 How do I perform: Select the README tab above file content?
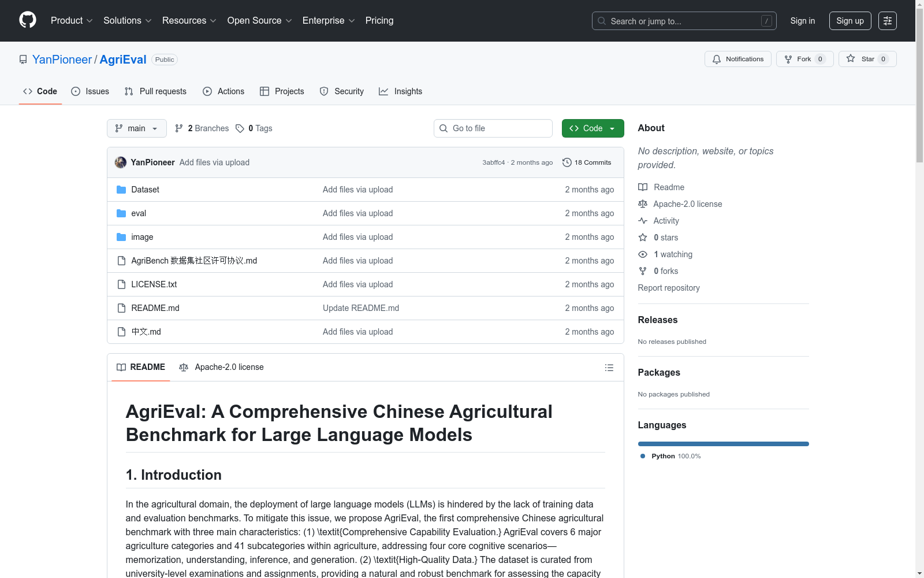pos(141,368)
